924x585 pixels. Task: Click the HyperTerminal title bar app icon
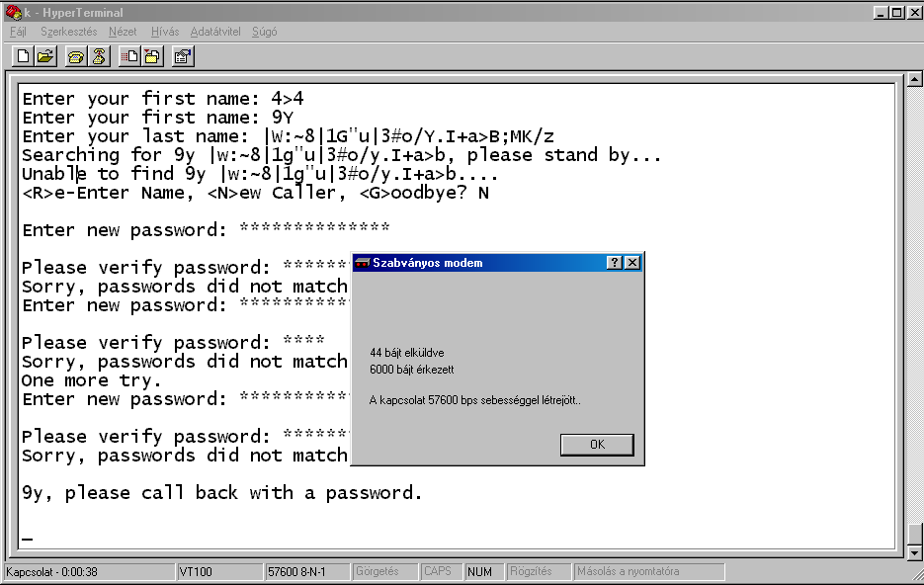pos(12,12)
